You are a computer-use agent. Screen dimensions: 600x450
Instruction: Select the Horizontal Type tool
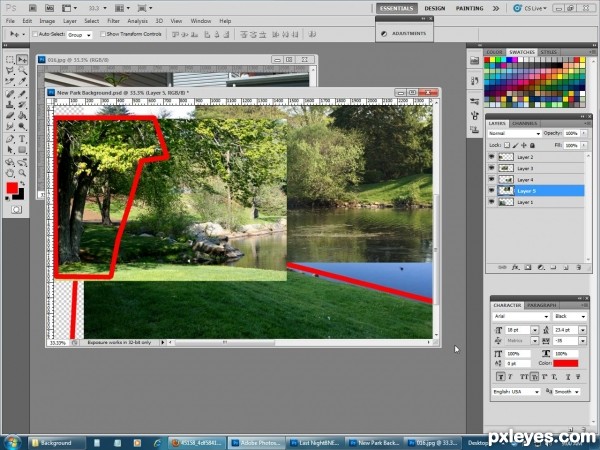coord(22,139)
